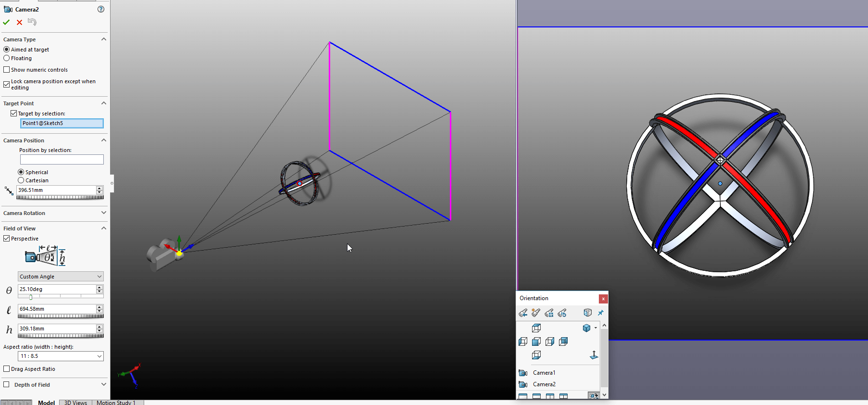Click the empty Position by selection box
Screen dimensions: 868x405
(62, 159)
